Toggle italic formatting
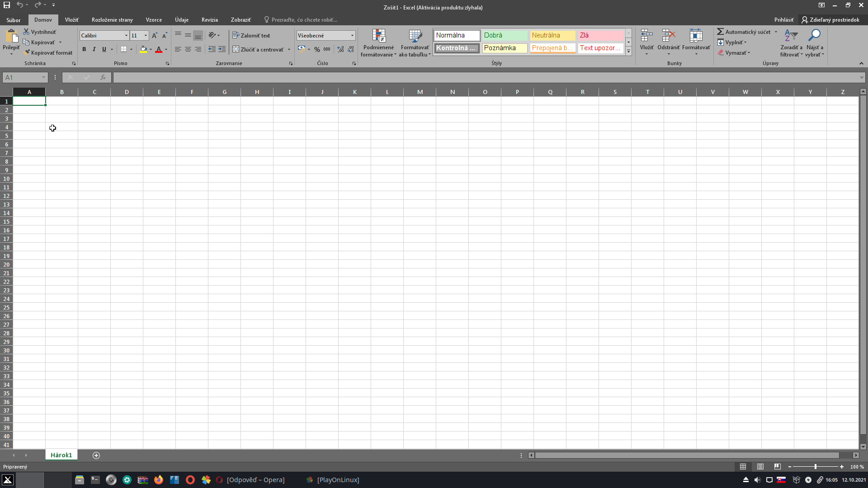Image resolution: width=868 pixels, height=488 pixels. (94, 49)
